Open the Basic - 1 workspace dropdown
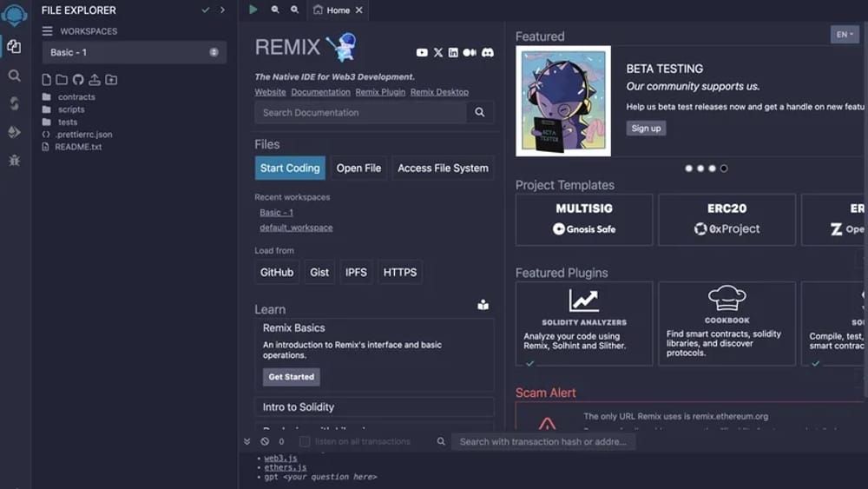This screenshot has height=489, width=868. click(x=134, y=52)
